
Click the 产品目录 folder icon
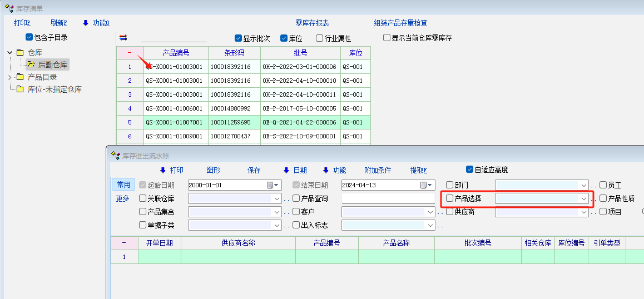pos(20,77)
